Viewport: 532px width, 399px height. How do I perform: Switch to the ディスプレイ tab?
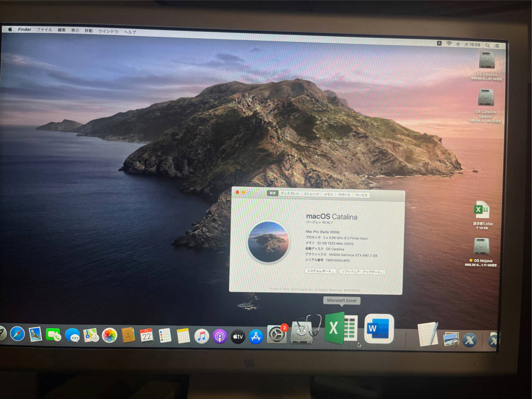[289, 194]
